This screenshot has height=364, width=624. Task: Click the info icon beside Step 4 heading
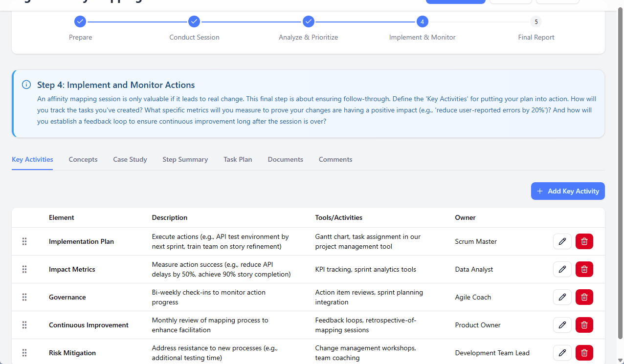tap(26, 84)
